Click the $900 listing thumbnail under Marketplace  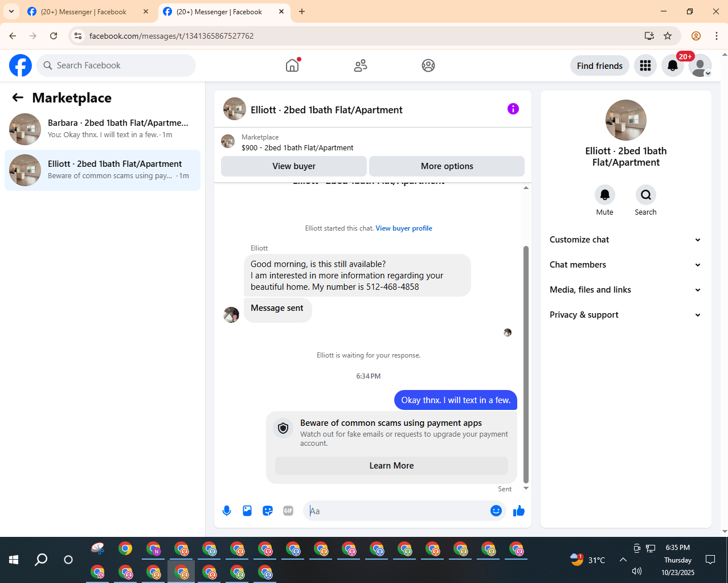[228, 141]
